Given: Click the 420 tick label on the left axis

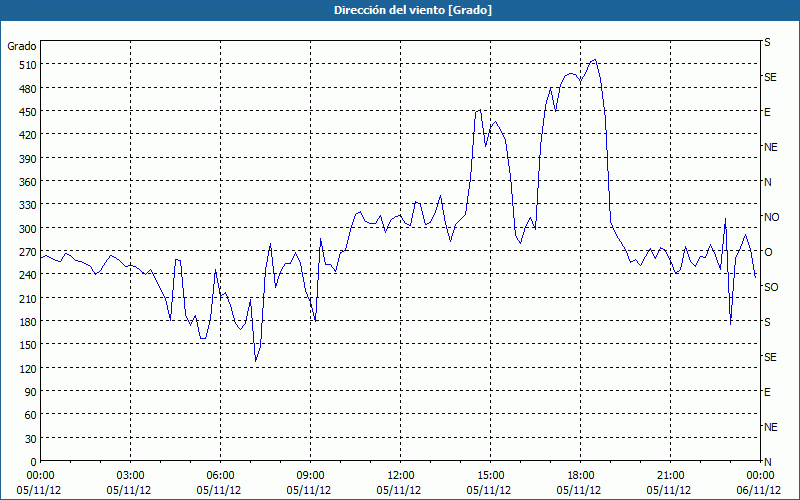Looking at the screenshot, I should pos(28,135).
